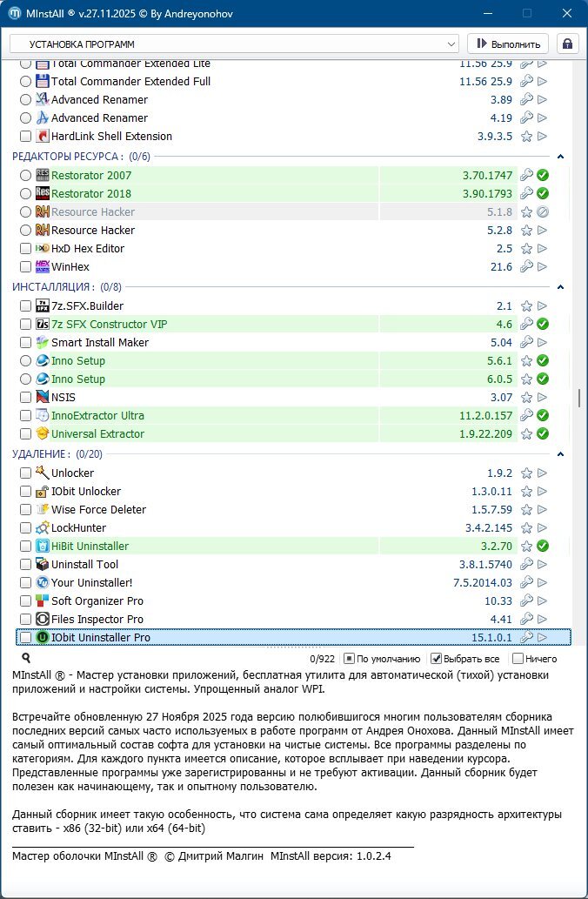Click the key icon beside Restorator 2007

tap(526, 175)
